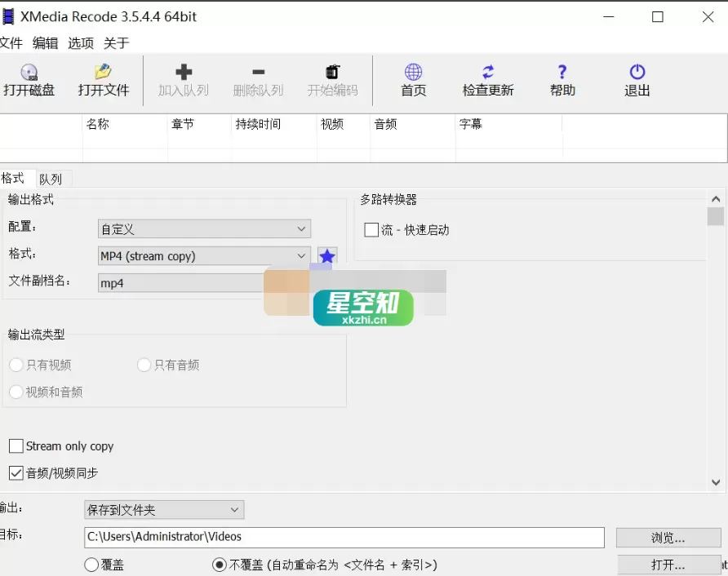Open the 配置 dropdown showing 自定义
Screen dimensions: 728x576
coord(203,228)
